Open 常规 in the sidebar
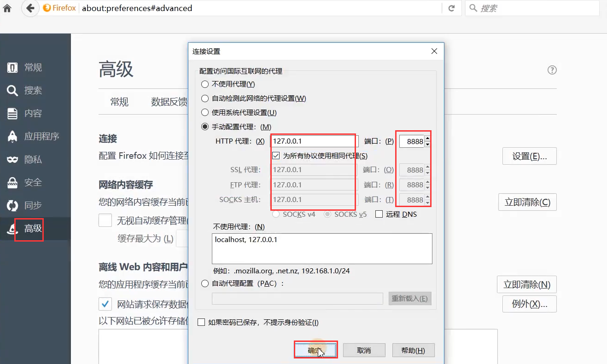 coord(33,68)
